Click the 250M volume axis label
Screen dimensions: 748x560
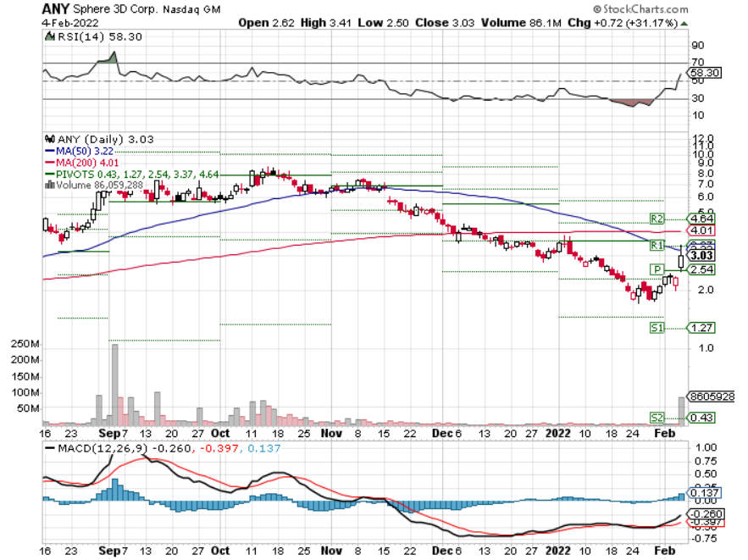tap(25, 344)
